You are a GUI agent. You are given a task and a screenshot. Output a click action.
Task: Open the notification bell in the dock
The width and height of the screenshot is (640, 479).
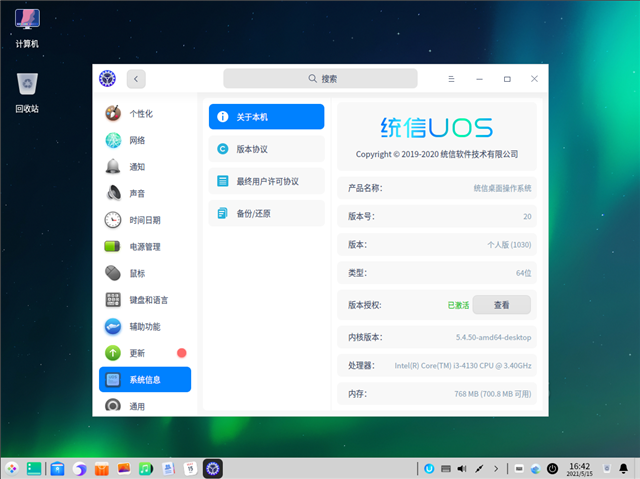tap(624, 469)
